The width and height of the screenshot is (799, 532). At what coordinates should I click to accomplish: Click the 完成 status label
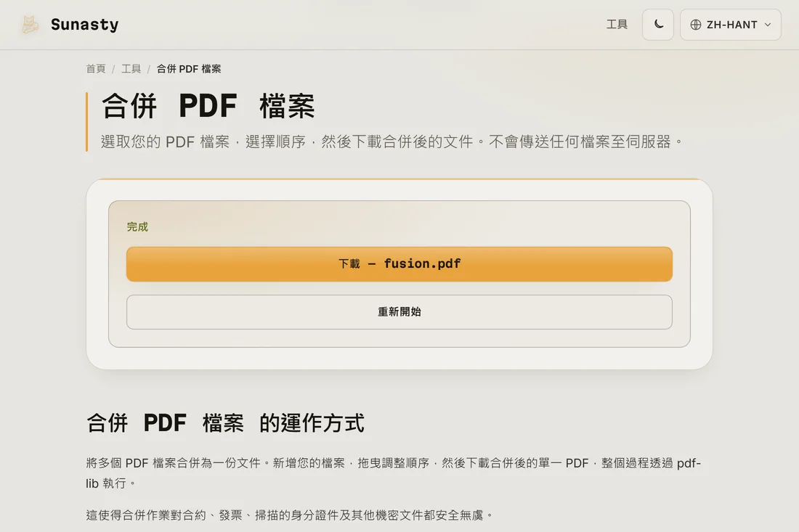137,227
